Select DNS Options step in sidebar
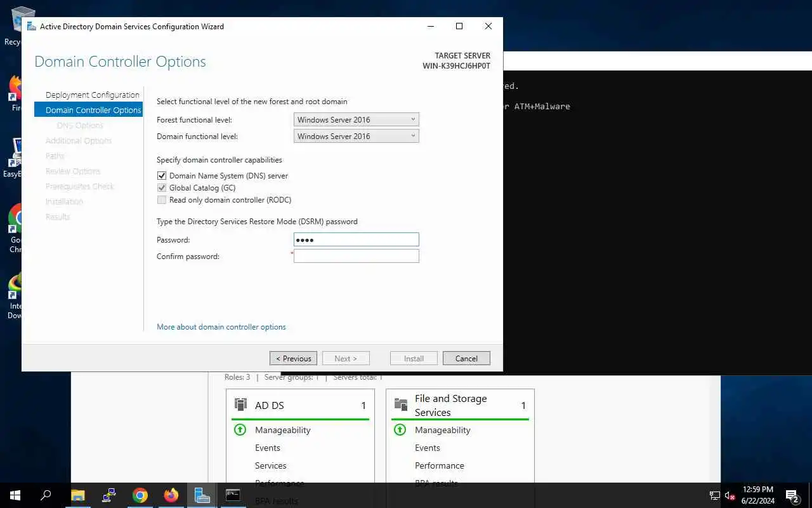Image resolution: width=812 pixels, height=508 pixels. (x=80, y=125)
